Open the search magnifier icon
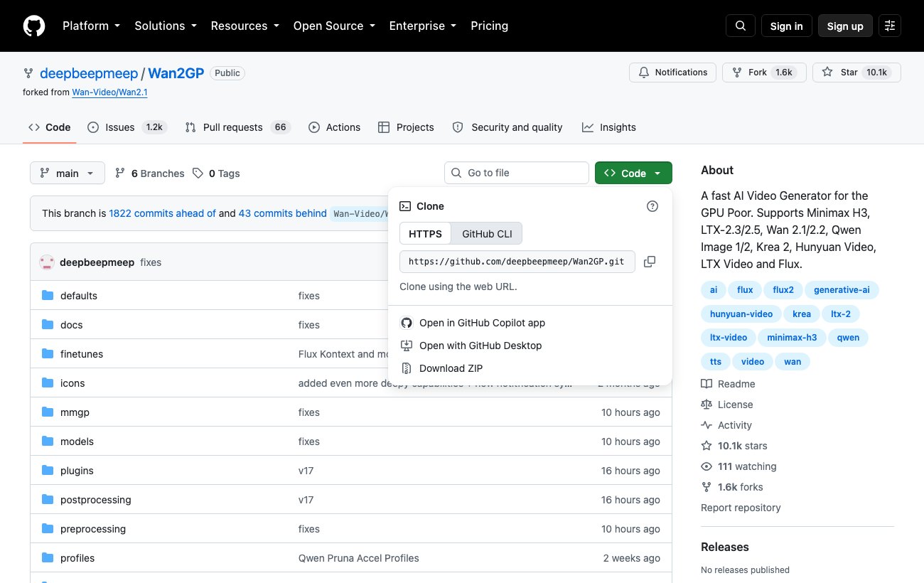924x583 pixels. tap(741, 26)
